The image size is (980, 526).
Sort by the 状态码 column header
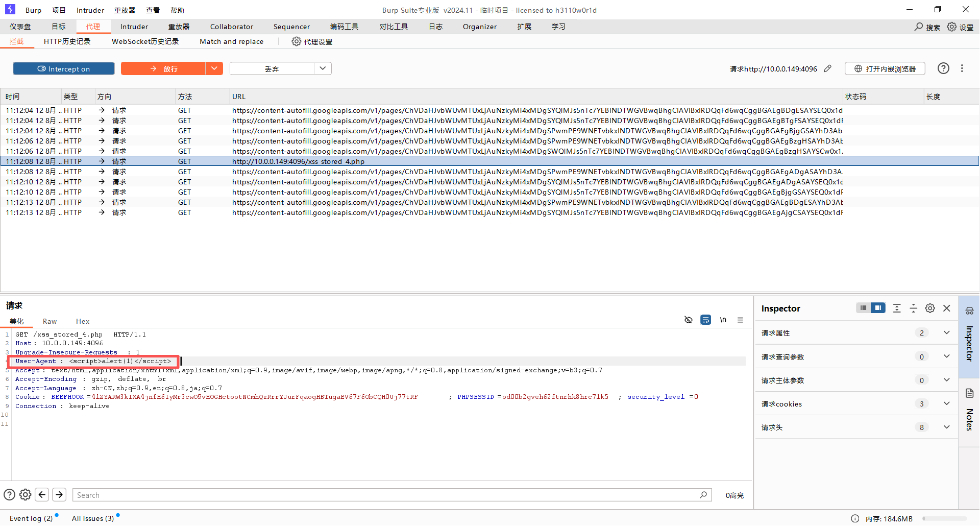point(884,97)
